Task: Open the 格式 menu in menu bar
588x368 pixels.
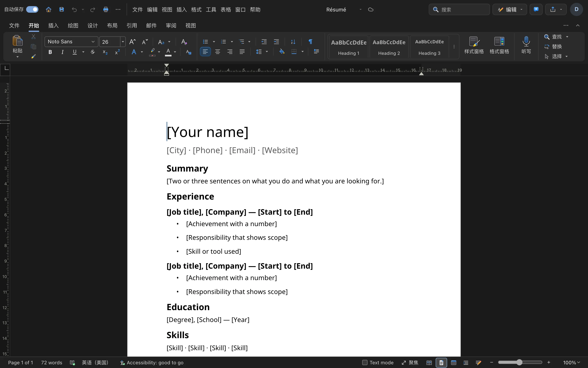Action: coord(196,9)
